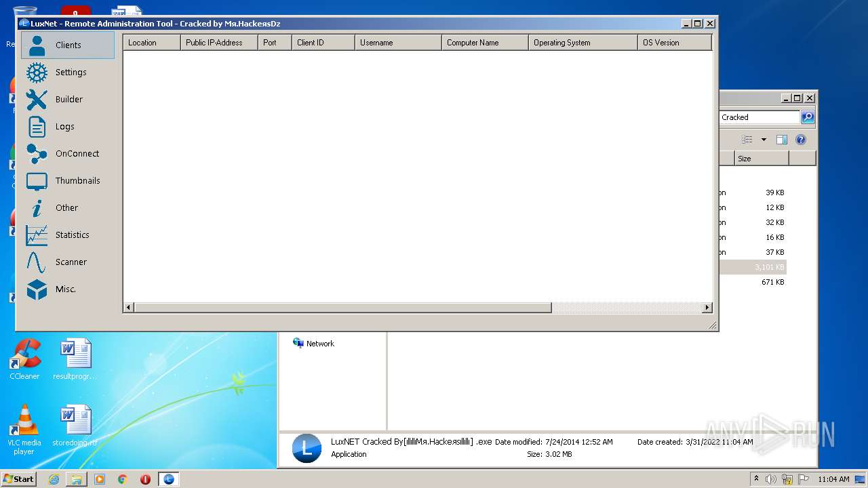Select the Other info icon
This screenshot has height=488, width=868.
37,207
